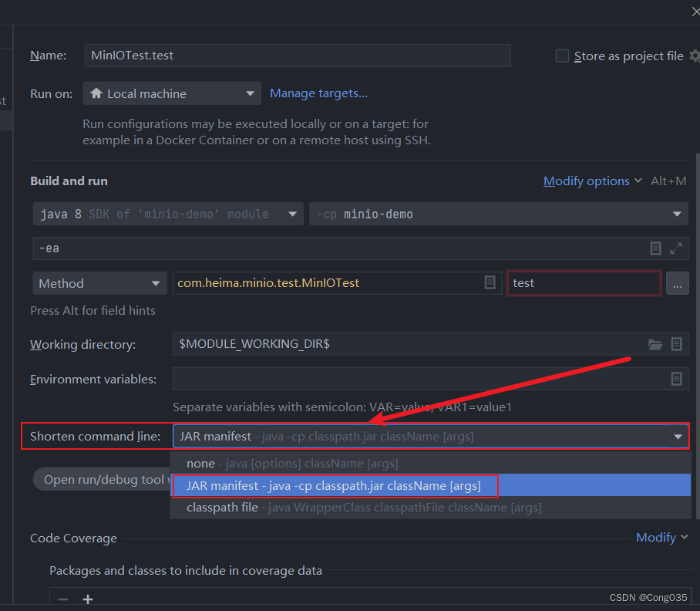This screenshot has height=611, width=700.
Task: Open the Environment variables editor
Action: 677,378
